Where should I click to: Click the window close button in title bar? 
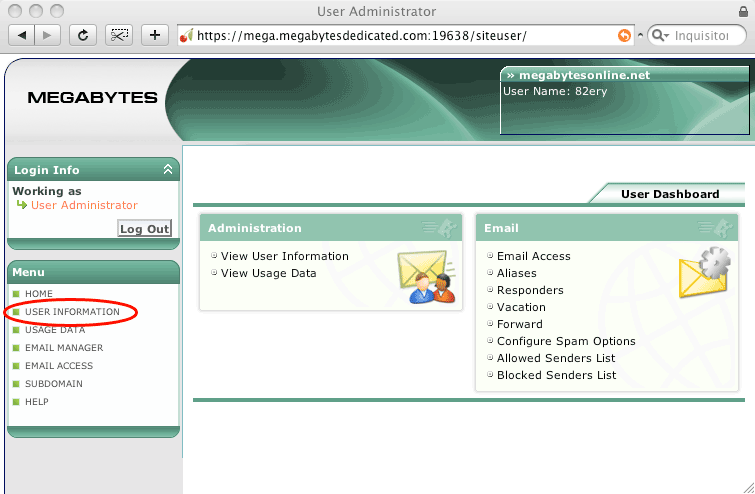coord(15,11)
